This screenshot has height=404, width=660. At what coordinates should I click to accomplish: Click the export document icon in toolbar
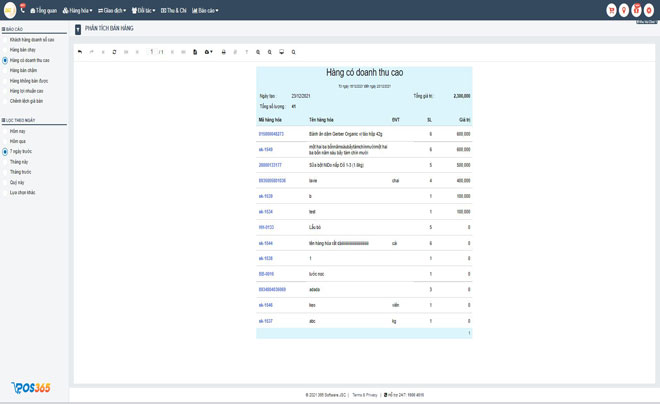[195, 52]
